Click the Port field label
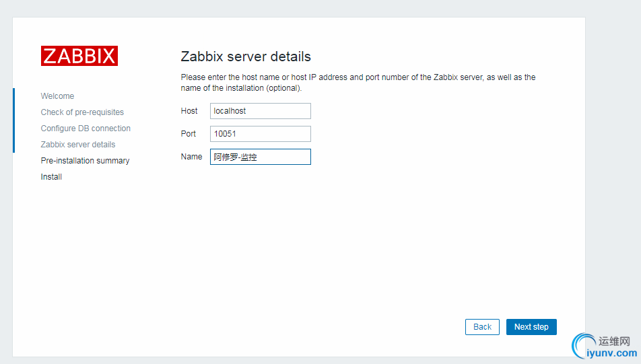 [x=189, y=134]
